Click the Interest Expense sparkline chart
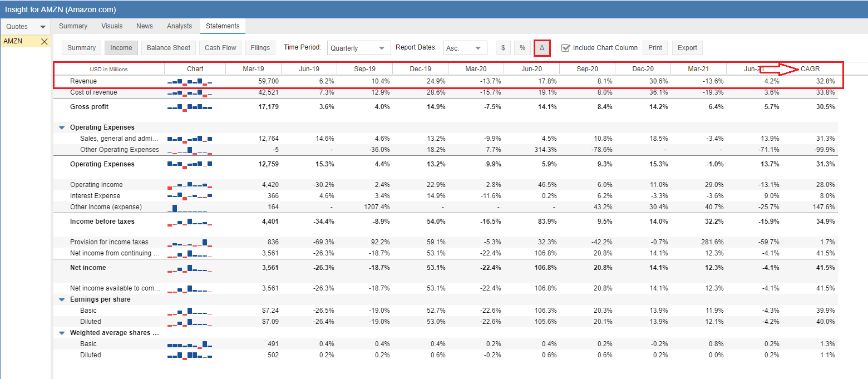 190,196
